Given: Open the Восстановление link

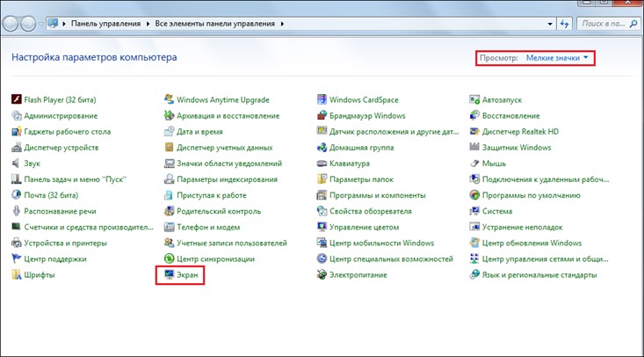Looking at the screenshot, I should 511,116.
